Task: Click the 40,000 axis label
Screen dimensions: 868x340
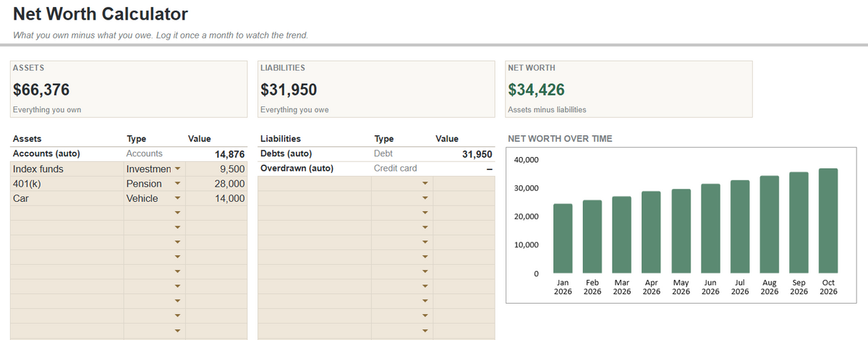Action: 526,160
